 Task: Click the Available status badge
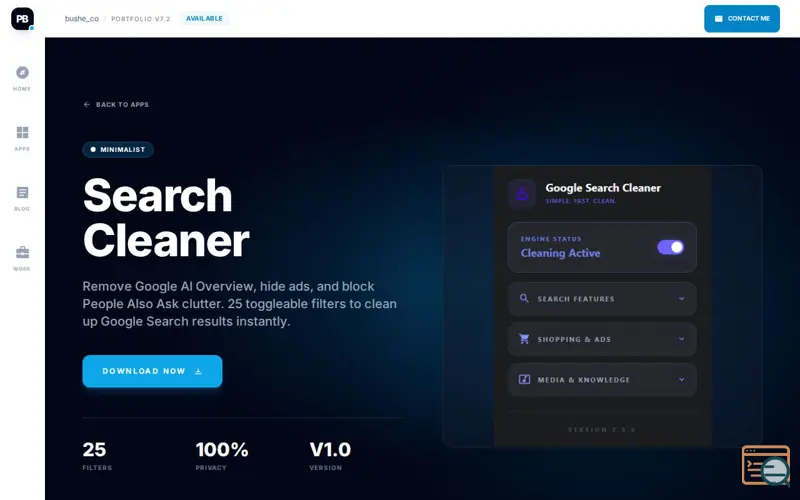(x=204, y=19)
